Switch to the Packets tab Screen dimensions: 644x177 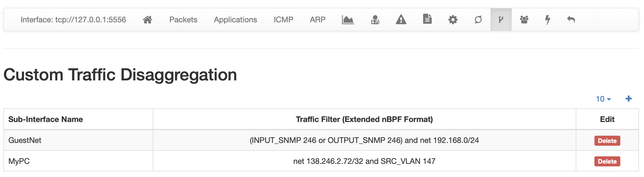tap(183, 20)
